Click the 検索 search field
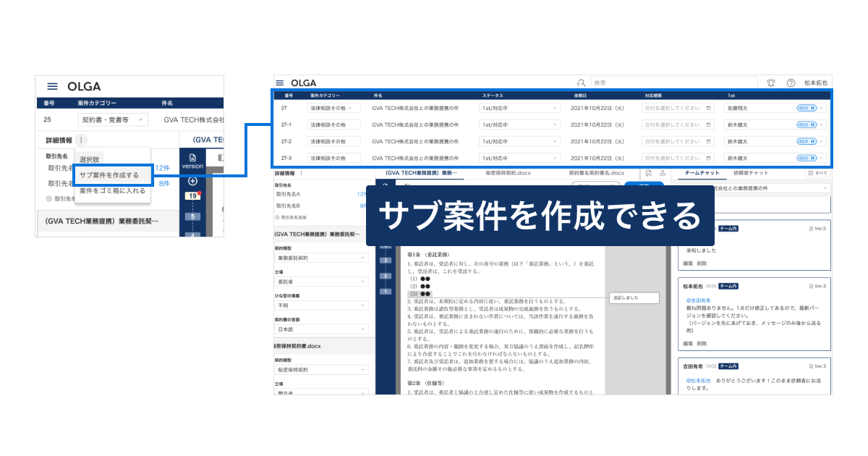Image resolution: width=868 pixels, height=456 pixels. click(x=674, y=83)
